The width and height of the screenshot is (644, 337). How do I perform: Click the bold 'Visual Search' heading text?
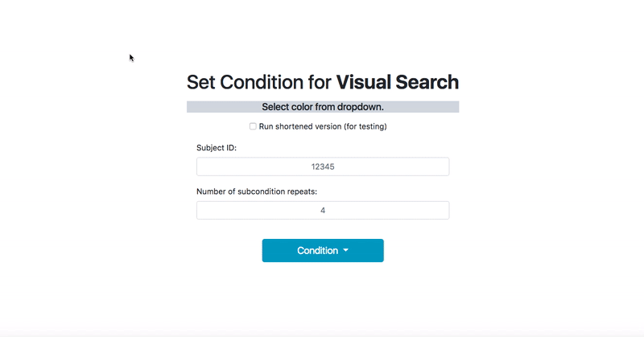[398, 82]
